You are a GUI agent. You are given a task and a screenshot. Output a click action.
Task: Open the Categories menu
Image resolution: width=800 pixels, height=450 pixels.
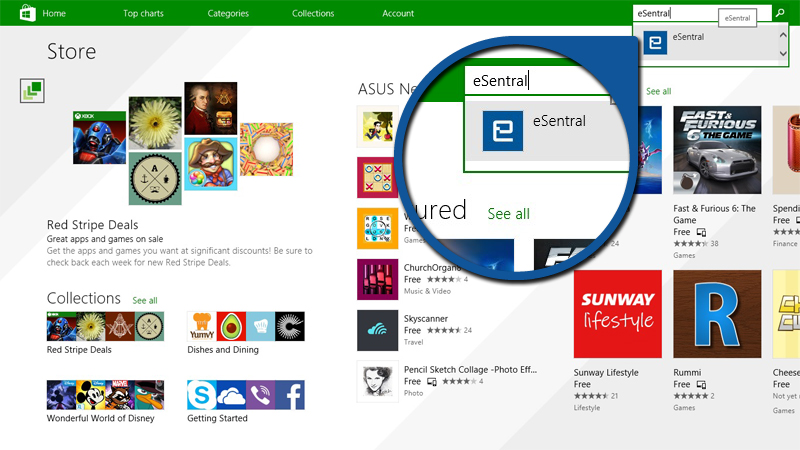pyautogui.click(x=228, y=13)
